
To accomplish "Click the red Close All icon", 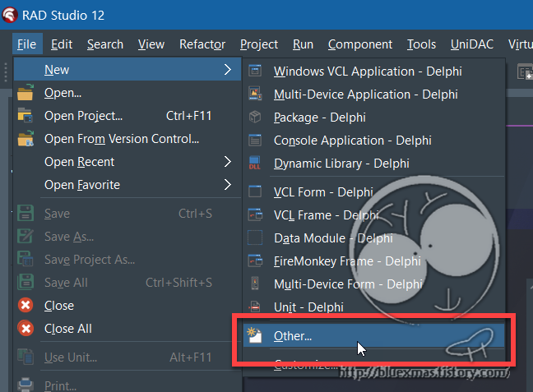I will (x=25, y=329).
